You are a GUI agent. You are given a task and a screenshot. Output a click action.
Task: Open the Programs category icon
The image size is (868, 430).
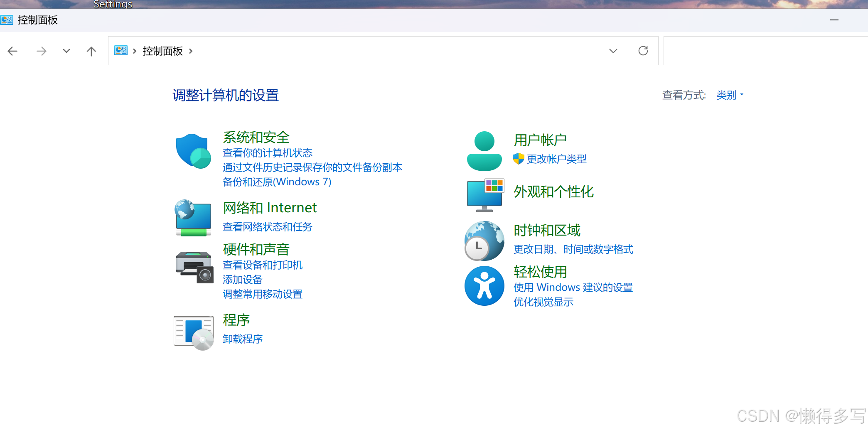pos(194,333)
